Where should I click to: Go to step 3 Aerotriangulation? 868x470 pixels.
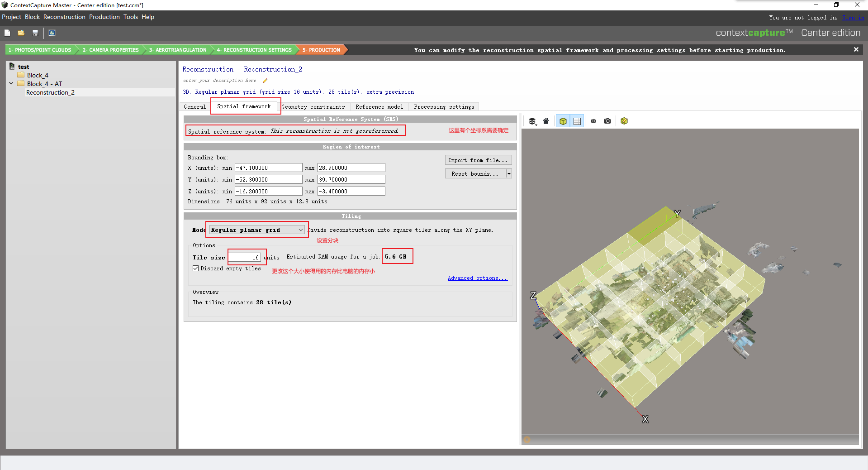pyautogui.click(x=177, y=50)
